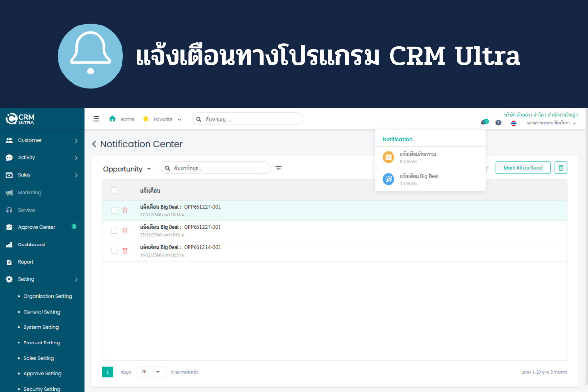
Task: Click the Approve Center count badge
Action: [74, 226]
